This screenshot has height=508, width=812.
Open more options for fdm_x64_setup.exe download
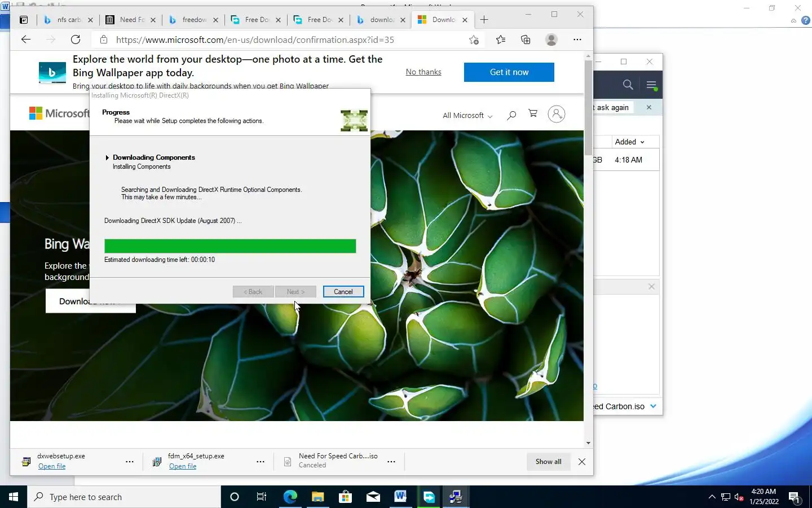tap(261, 462)
